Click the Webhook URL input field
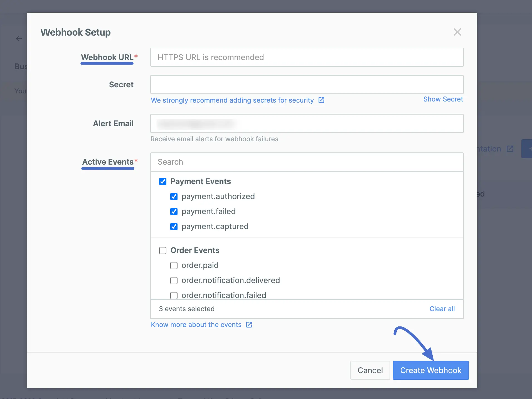 tap(306, 57)
